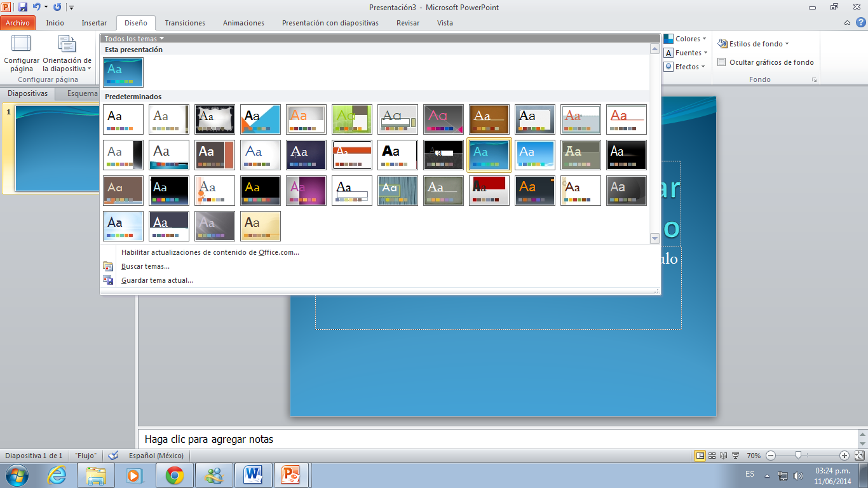This screenshot has height=488, width=868.
Task: Expand Orientación de la diapositiva dropdown
Action: [x=67, y=53]
